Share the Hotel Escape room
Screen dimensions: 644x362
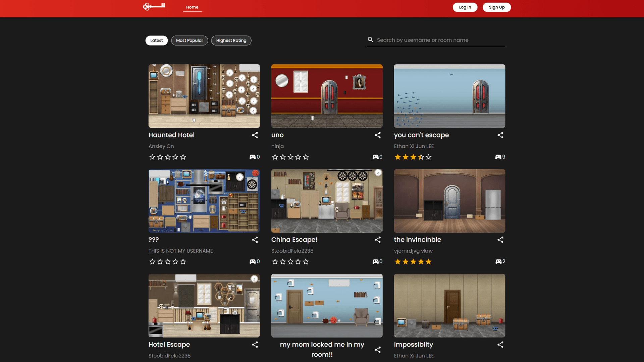(255, 345)
